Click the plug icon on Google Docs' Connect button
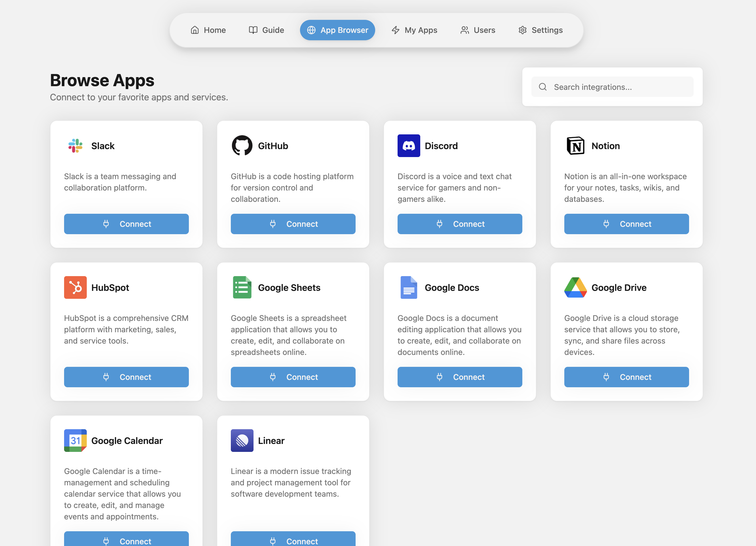Image resolution: width=756 pixels, height=546 pixels. (439, 377)
